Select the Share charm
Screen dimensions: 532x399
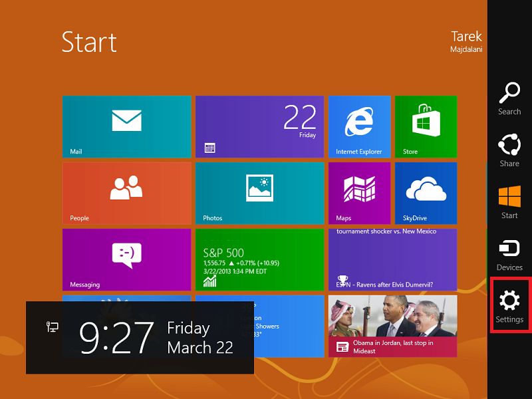coord(509,150)
